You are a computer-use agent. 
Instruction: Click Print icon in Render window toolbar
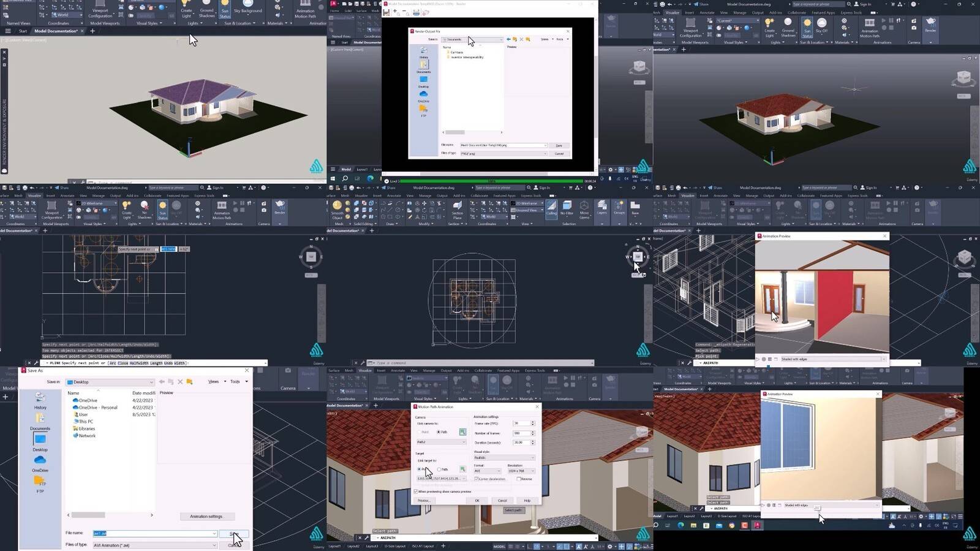coord(416,12)
